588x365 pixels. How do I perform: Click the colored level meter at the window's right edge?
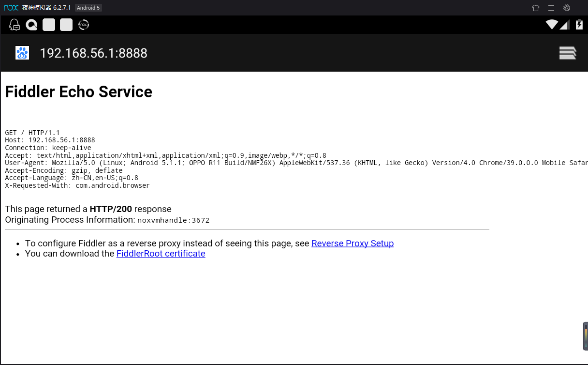coord(586,336)
